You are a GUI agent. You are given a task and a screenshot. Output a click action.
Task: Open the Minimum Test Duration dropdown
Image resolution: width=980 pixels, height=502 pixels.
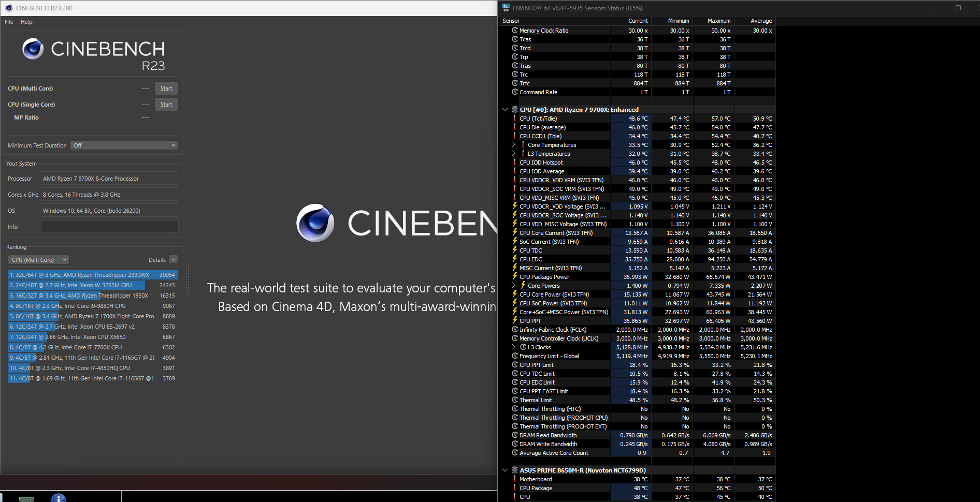124,145
